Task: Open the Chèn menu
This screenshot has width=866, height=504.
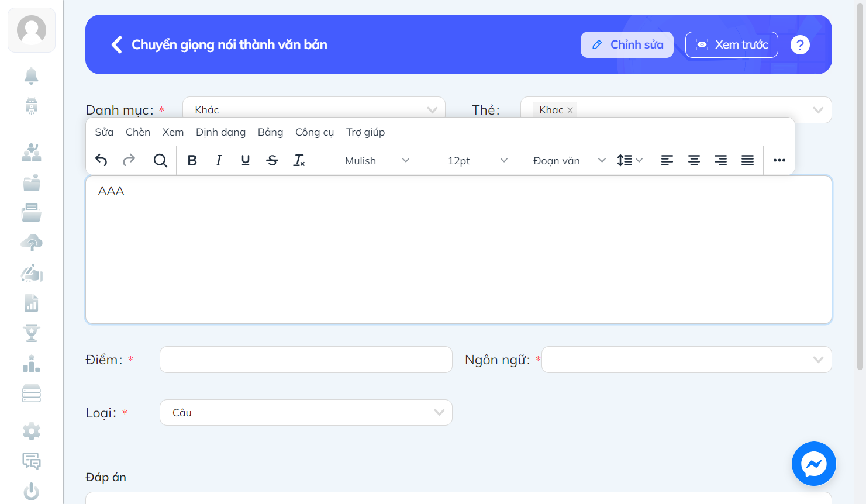Action: (138, 132)
